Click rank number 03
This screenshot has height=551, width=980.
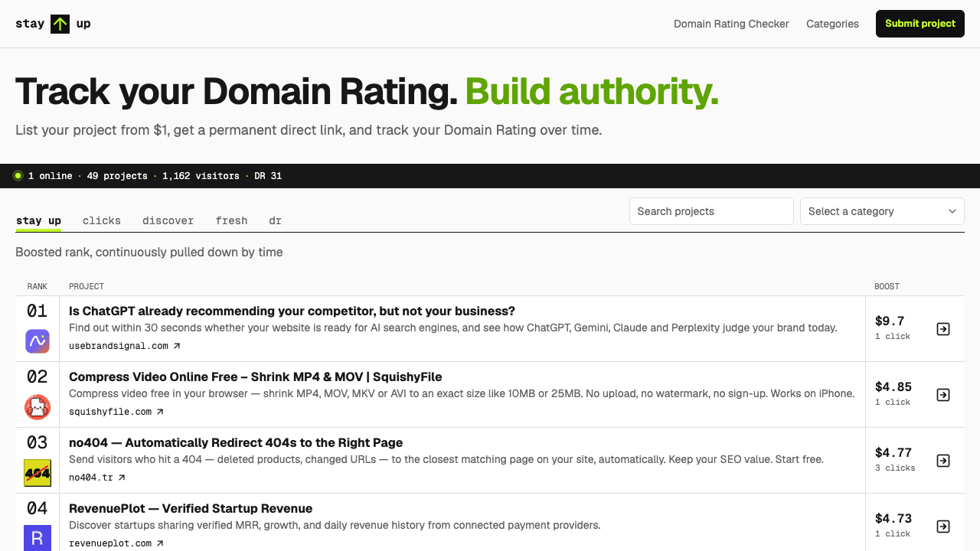click(37, 442)
